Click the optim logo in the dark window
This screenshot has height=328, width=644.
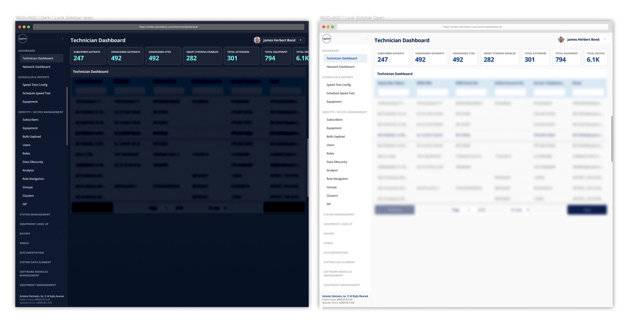[23, 39]
